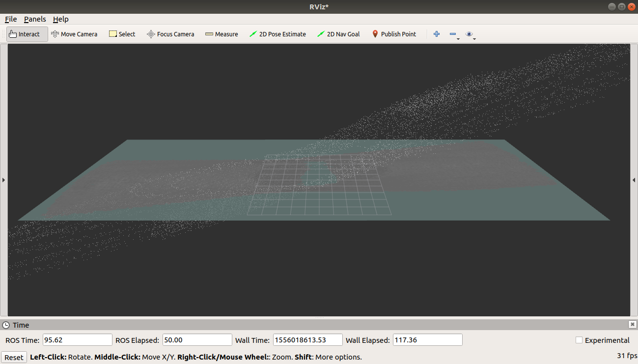Choose the Select tool
Viewport: 638px width, 364px height.
122,34
